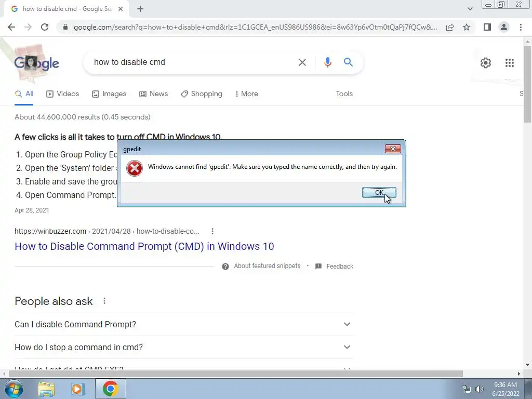Open the winbuzzer result options three-dot icon
Screen dimensions: 532x399
tap(212, 231)
